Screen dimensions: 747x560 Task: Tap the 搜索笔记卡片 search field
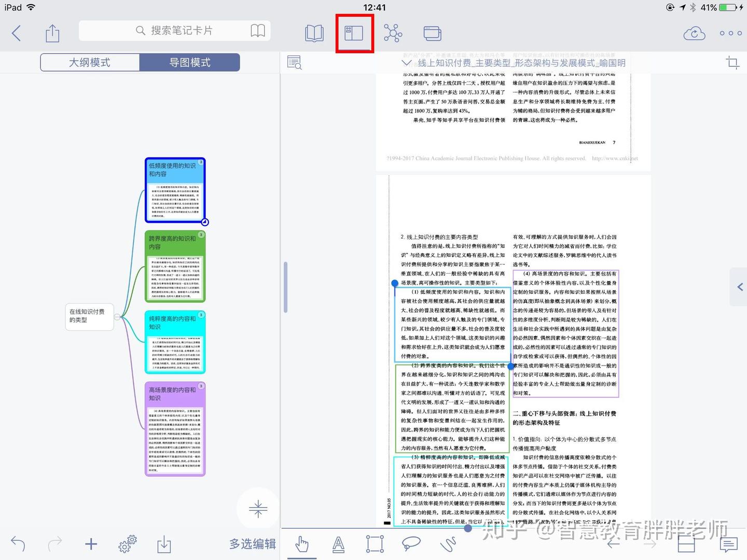pyautogui.click(x=174, y=31)
